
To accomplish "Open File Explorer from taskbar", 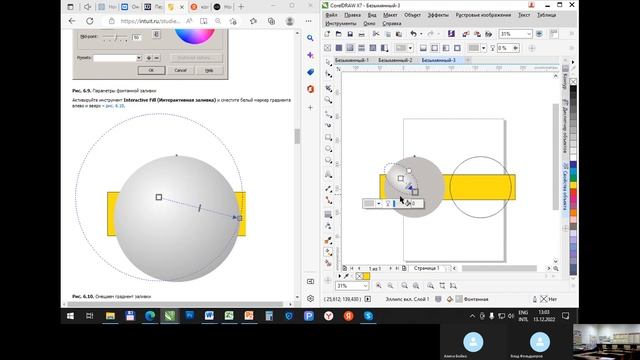I will coord(110,316).
